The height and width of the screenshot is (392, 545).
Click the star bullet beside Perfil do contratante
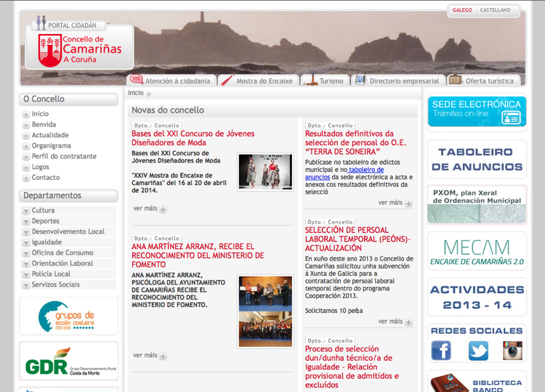point(25,157)
